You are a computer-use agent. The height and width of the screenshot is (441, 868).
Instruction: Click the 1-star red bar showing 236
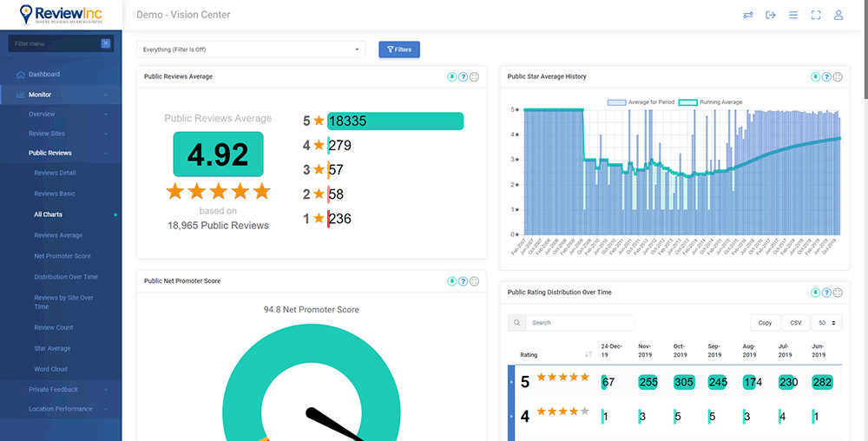pyautogui.click(x=328, y=219)
